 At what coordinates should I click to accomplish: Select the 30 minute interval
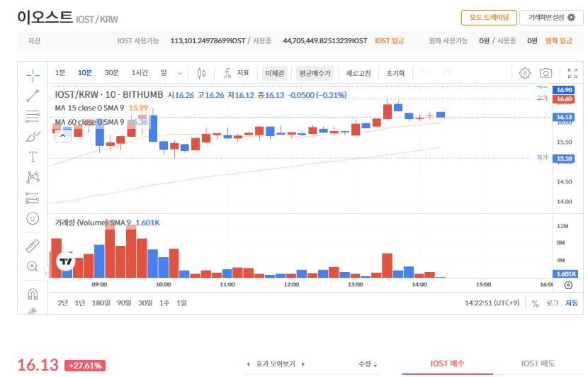pyautogui.click(x=111, y=73)
